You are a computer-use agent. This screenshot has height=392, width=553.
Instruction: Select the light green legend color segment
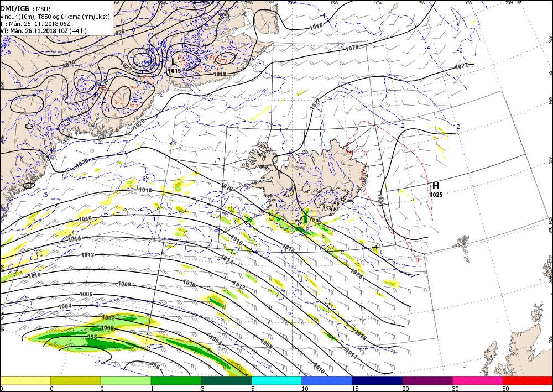pyautogui.click(x=126, y=380)
